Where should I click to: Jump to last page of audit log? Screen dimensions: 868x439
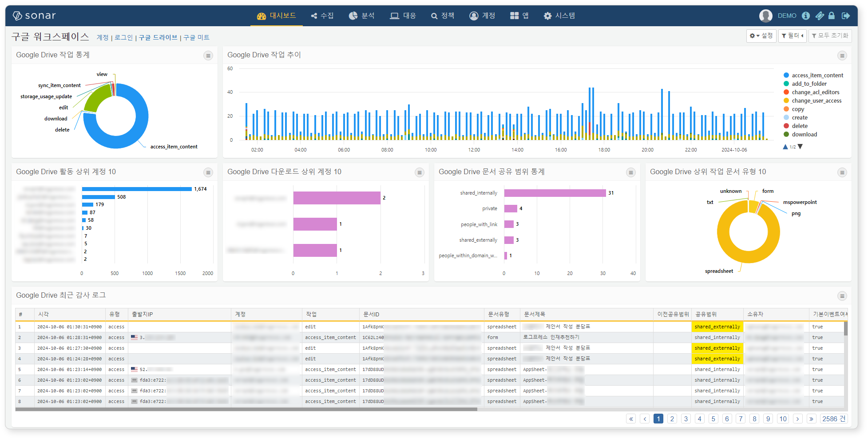click(812, 419)
